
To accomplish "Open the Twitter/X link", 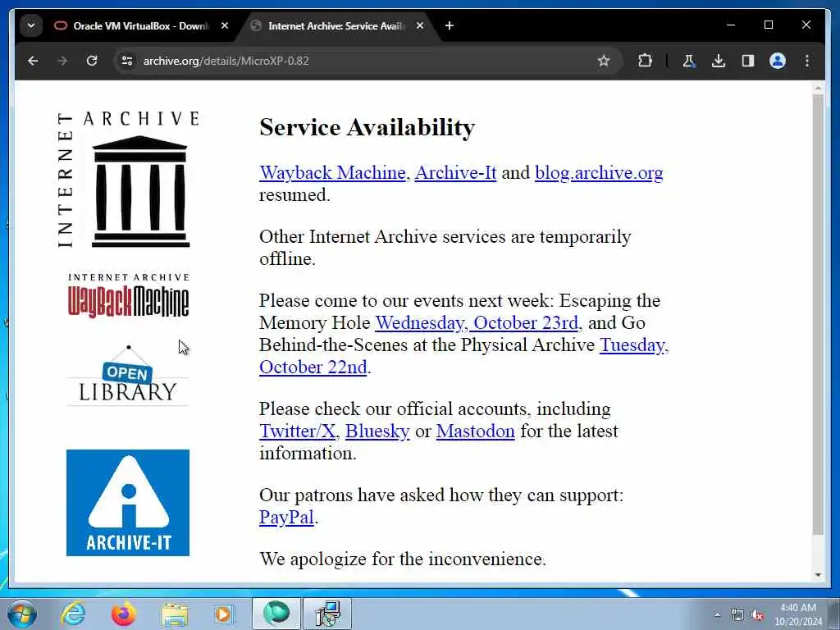I will tap(297, 431).
